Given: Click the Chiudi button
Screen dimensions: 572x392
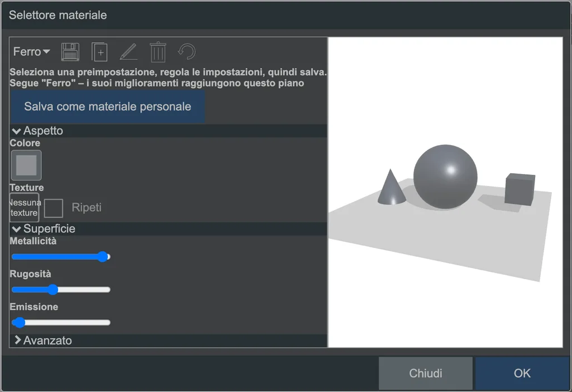Looking at the screenshot, I should pyautogui.click(x=425, y=374).
